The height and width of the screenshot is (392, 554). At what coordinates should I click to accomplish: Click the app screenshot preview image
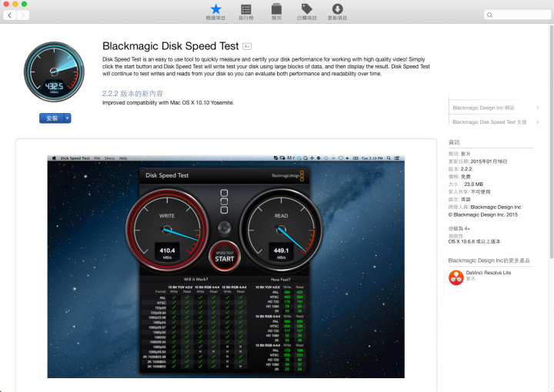[x=225, y=267]
